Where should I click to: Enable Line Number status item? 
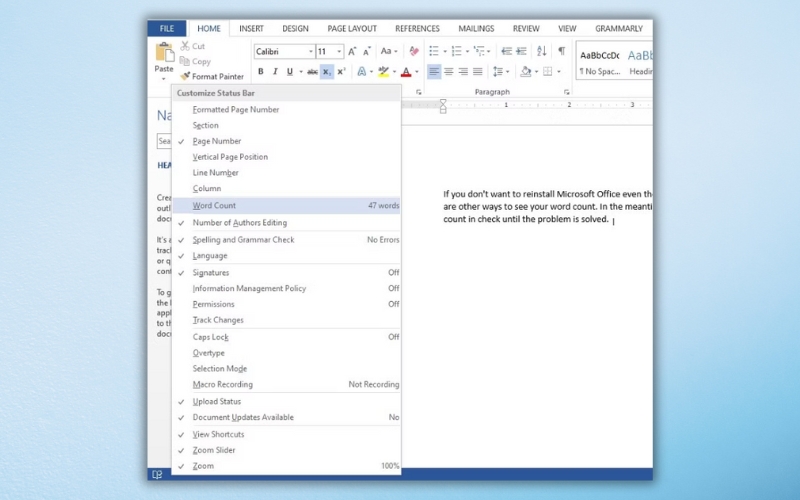286,173
